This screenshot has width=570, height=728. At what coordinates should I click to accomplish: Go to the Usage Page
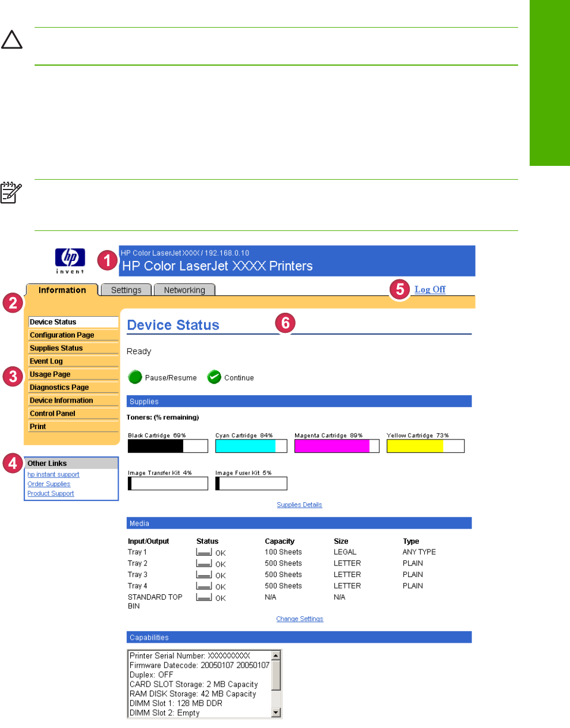(x=73, y=374)
